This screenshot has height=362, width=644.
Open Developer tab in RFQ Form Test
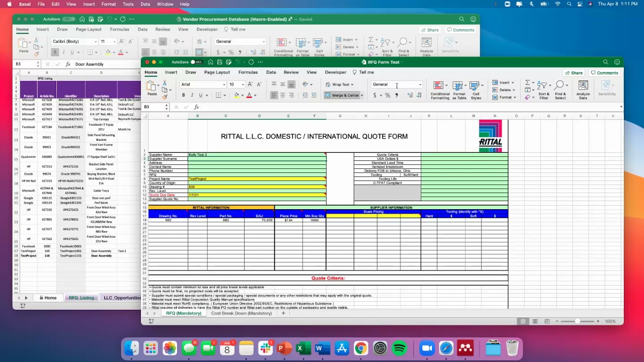point(336,72)
